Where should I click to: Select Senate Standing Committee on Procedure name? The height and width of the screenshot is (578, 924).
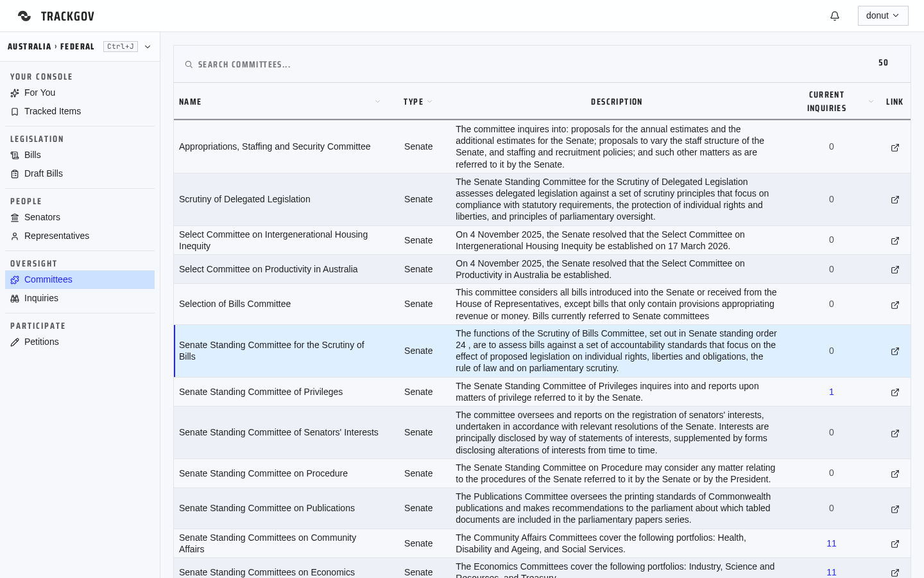click(263, 473)
